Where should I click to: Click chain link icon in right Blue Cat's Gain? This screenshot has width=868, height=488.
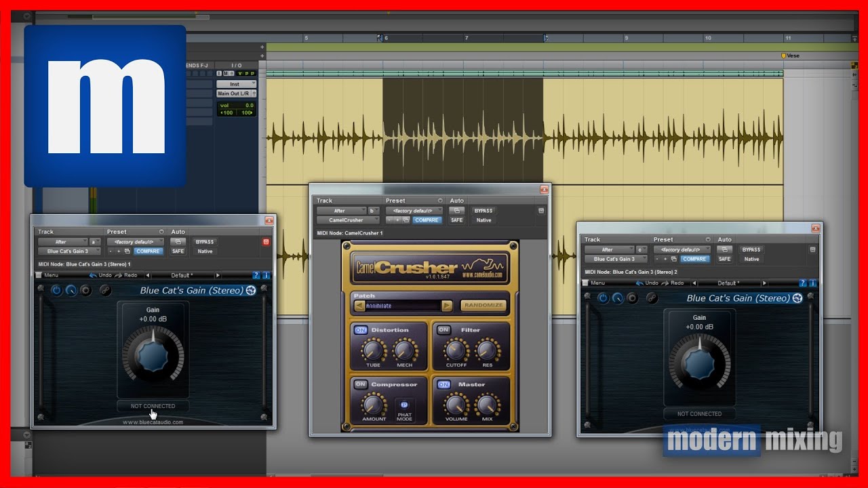[652, 298]
